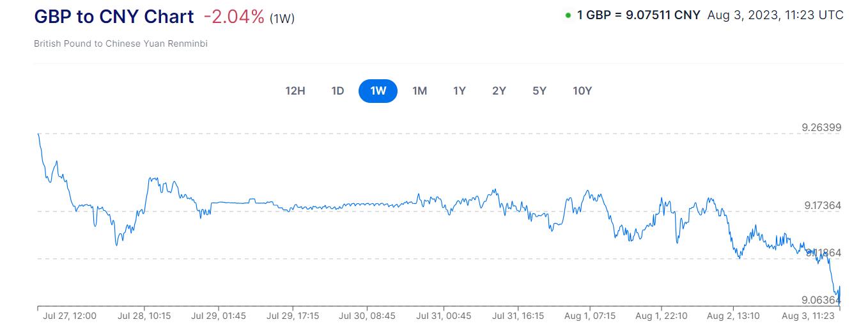This screenshot has height=333, width=868.
Task: Click the British Pound to Chinese Yuan subtitle
Action: tap(121, 44)
